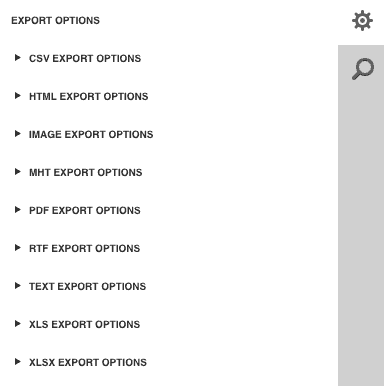Expand the MHT Export Options arrow
The width and height of the screenshot is (384, 386).
click(x=18, y=172)
